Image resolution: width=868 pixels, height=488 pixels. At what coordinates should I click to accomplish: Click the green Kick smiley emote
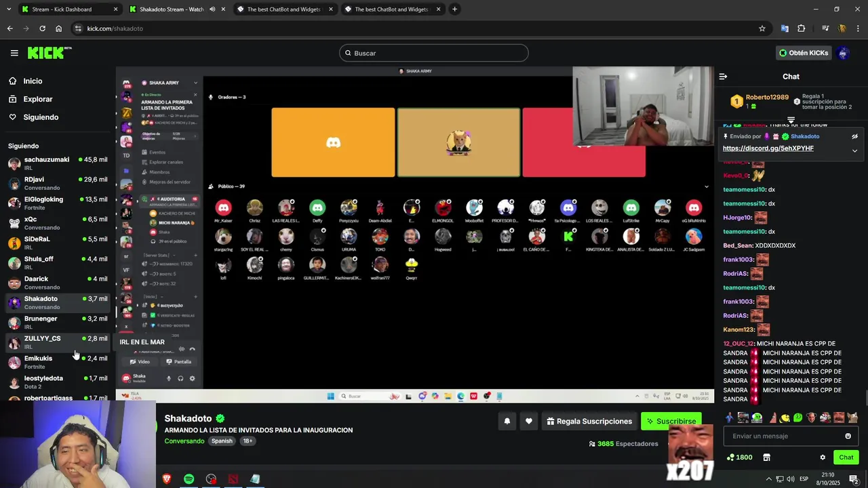click(798, 418)
